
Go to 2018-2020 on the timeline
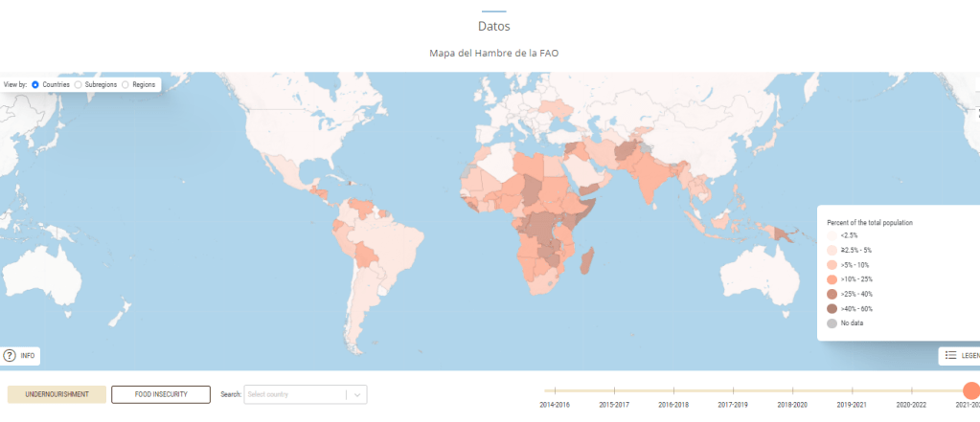[x=792, y=390]
